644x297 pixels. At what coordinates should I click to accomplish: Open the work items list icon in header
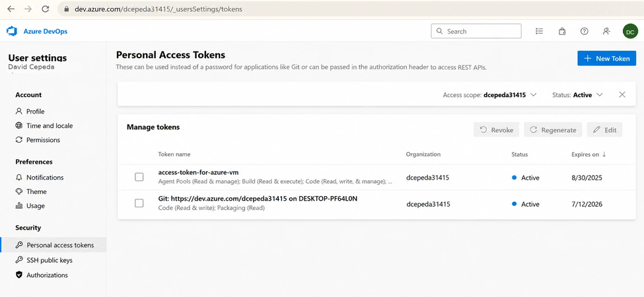click(x=540, y=31)
